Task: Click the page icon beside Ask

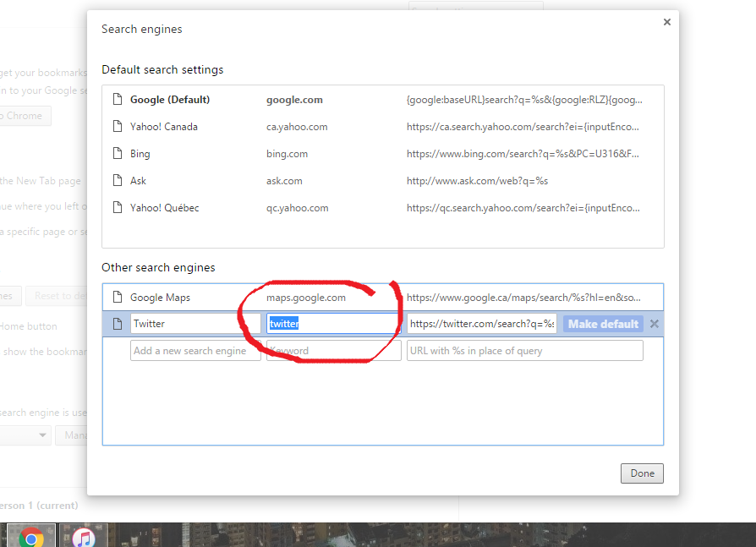Action: (x=118, y=180)
